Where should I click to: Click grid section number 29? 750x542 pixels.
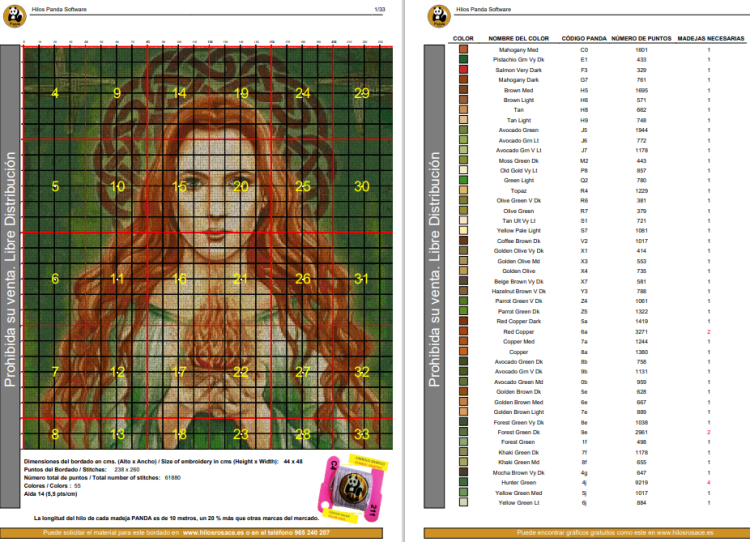[x=362, y=93]
